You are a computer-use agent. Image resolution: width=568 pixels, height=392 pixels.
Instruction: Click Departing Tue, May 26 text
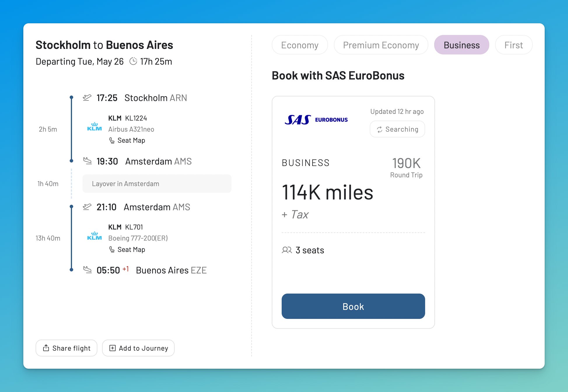[x=80, y=61]
